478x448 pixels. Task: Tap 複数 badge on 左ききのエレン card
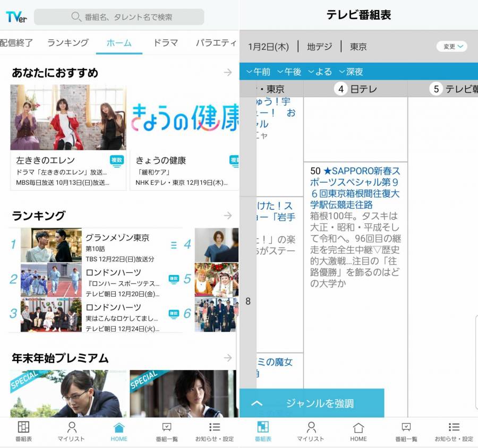[117, 161]
